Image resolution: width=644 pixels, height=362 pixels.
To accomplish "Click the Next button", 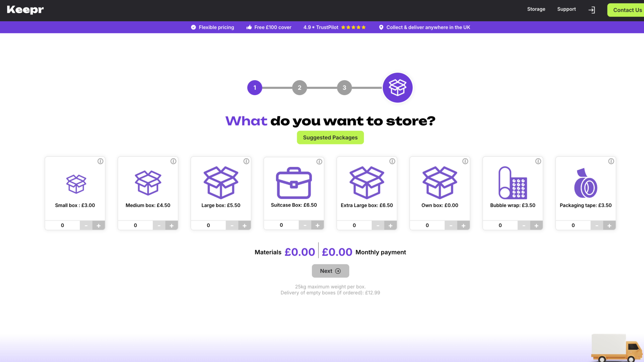I will pyautogui.click(x=330, y=271).
